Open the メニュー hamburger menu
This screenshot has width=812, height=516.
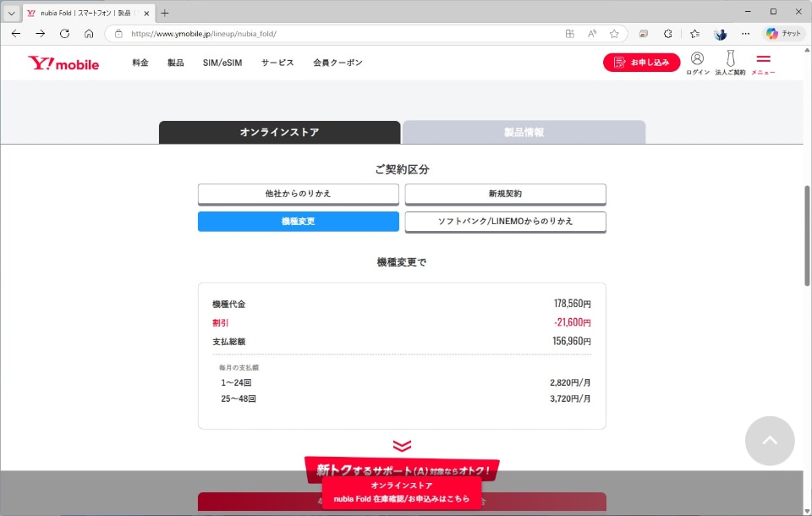763,63
